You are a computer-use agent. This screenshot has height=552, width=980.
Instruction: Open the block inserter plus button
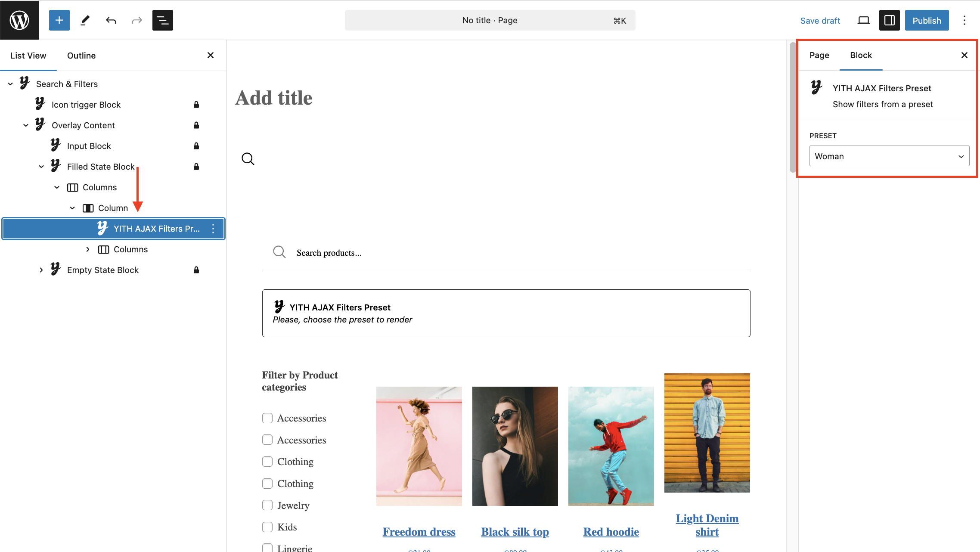click(x=59, y=20)
